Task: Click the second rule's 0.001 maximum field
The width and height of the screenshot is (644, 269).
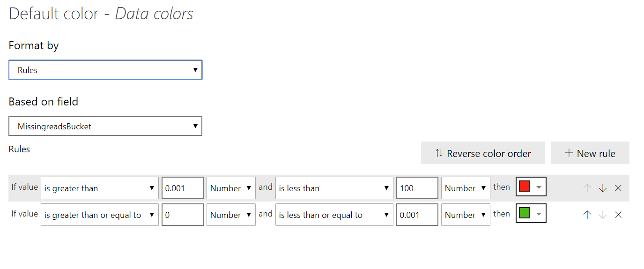Action: point(417,215)
